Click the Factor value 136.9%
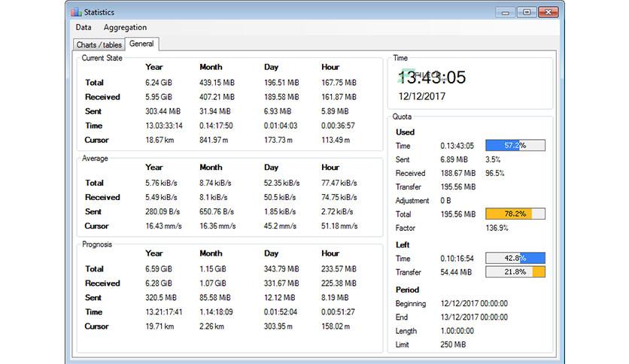The image size is (629, 364). pyautogui.click(x=497, y=228)
